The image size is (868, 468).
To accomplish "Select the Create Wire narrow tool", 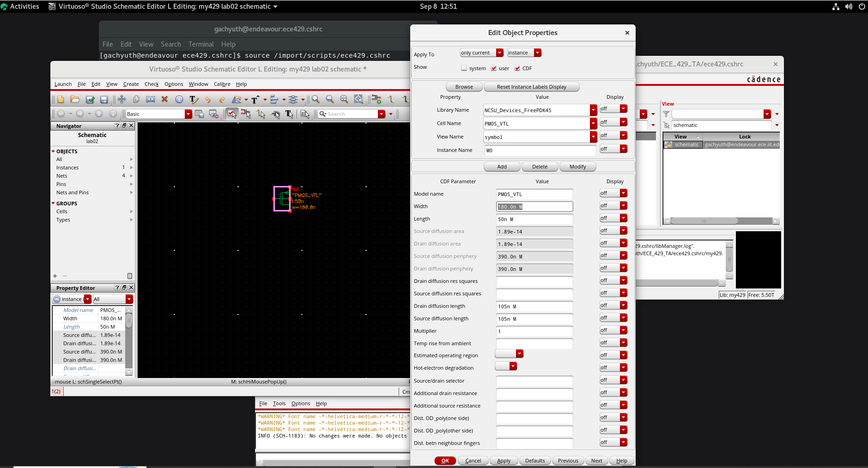I will point(391,99).
